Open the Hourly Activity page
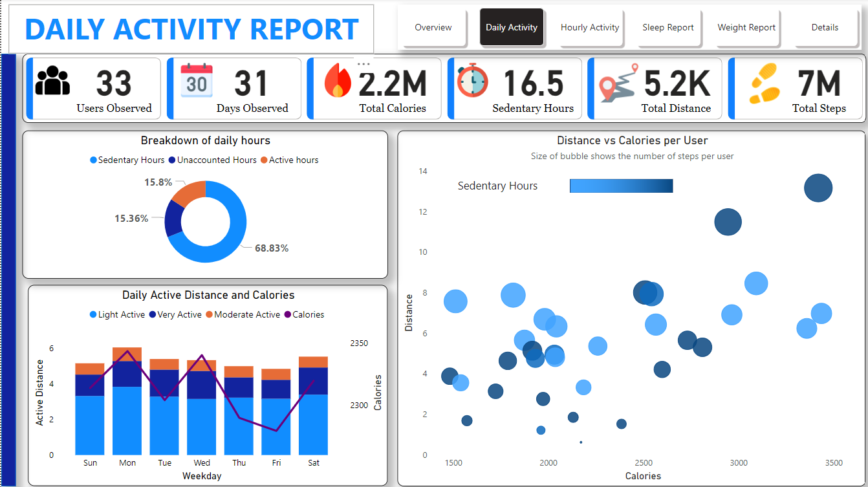This screenshot has width=868, height=487. pos(590,28)
